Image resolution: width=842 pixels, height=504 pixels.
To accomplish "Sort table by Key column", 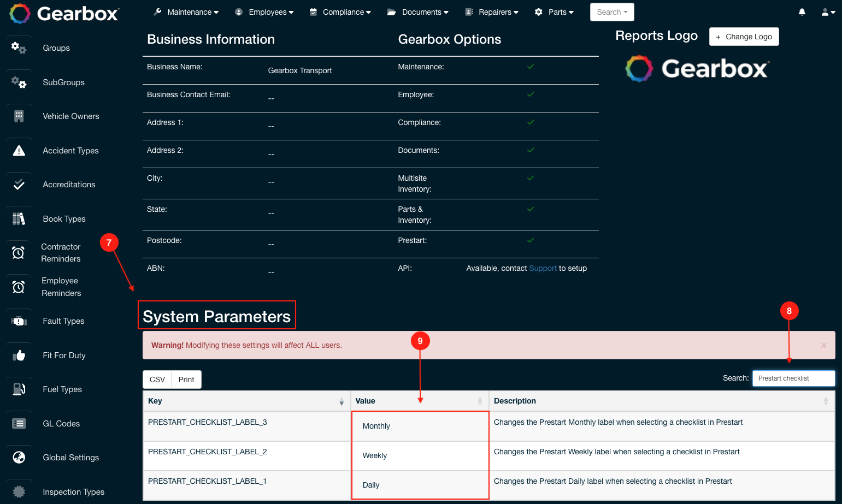I will [246, 401].
